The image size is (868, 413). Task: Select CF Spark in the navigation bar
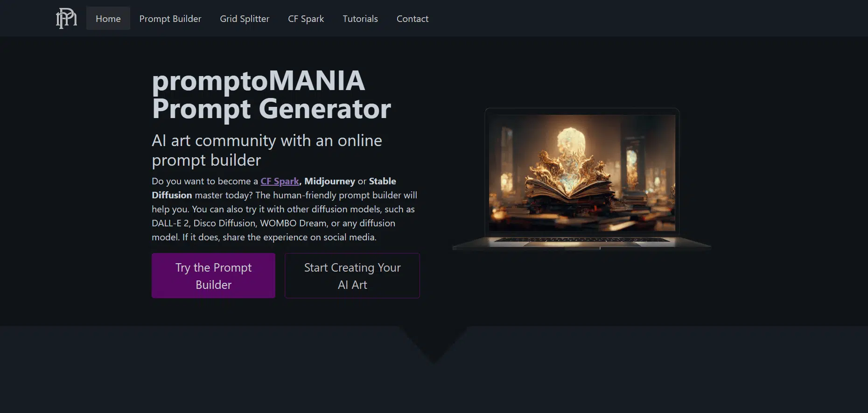click(x=306, y=19)
